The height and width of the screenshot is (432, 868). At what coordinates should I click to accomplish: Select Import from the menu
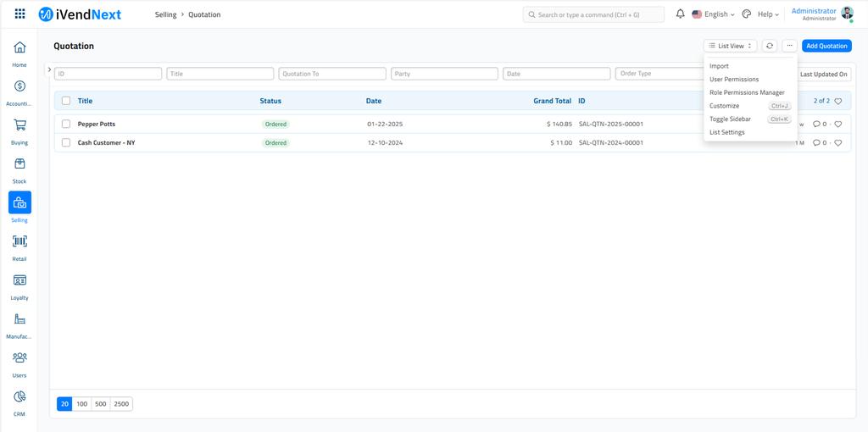click(x=719, y=66)
